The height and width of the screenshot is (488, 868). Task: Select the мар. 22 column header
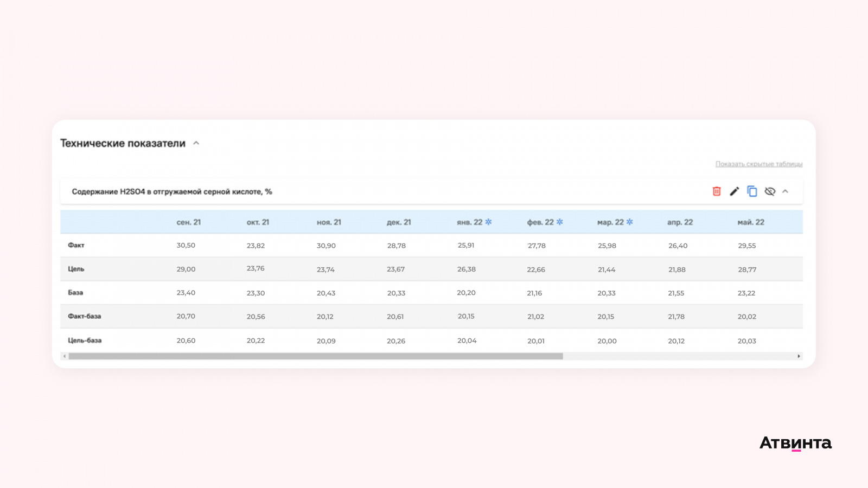(610, 222)
